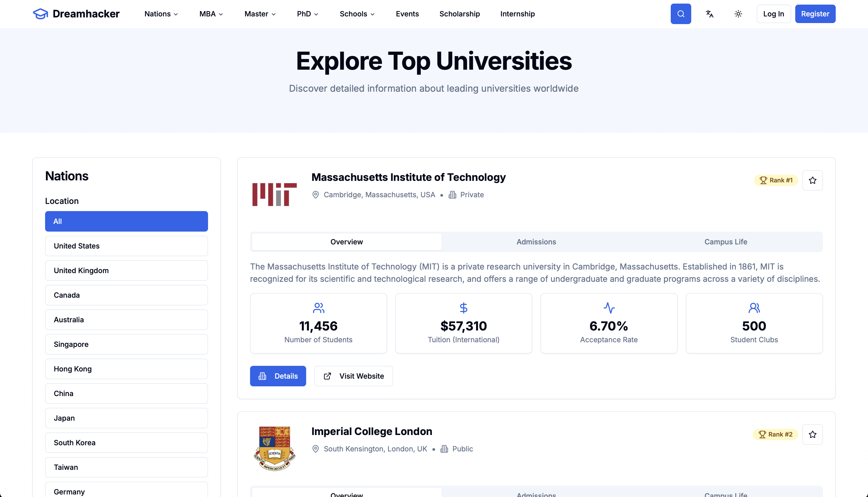Screen dimensions: 868x497
Task: Expand the PhD dropdown menu
Action: [x=307, y=14]
